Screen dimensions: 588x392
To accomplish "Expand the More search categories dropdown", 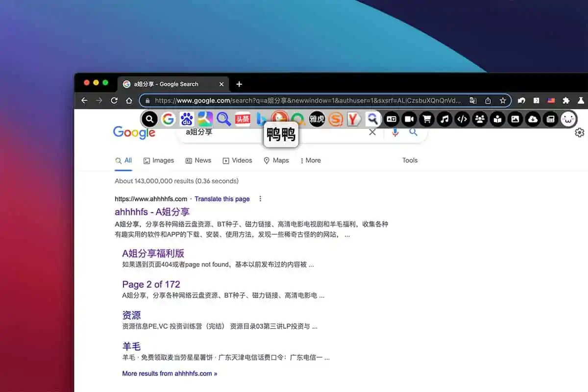I will click(310, 160).
